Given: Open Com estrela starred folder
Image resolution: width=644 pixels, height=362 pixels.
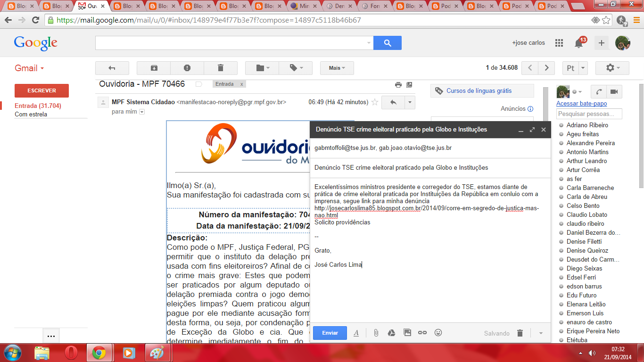Looking at the screenshot, I should click(31, 115).
